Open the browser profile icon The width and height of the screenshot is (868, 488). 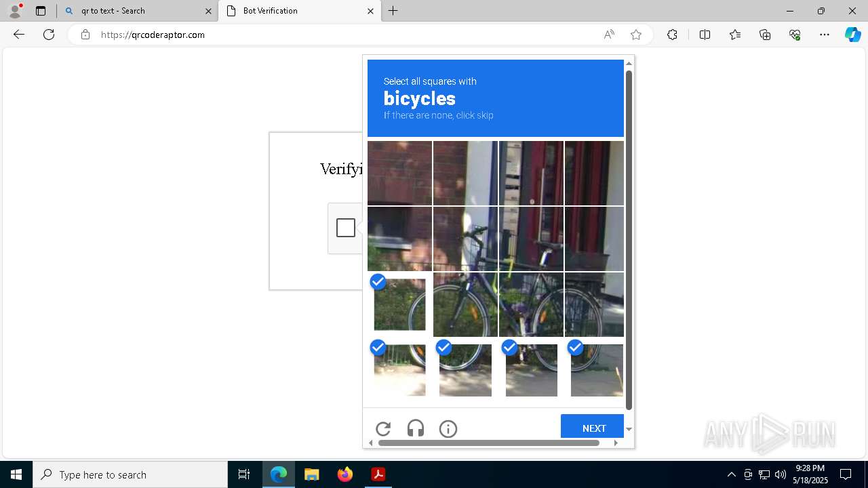coord(15,11)
